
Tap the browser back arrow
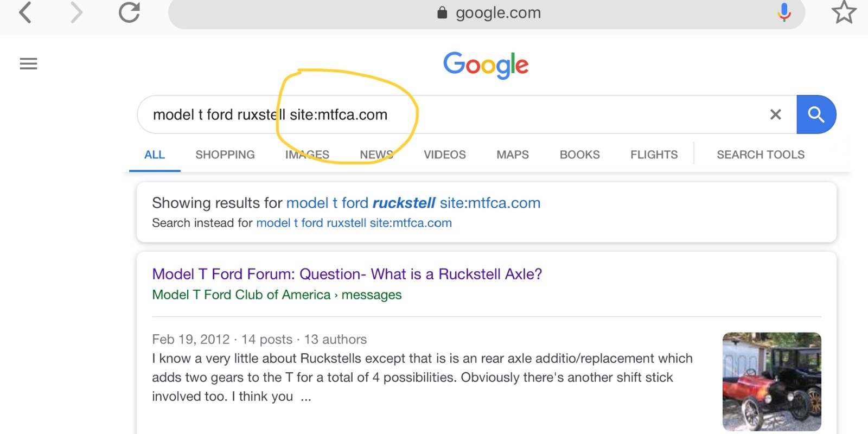point(25,12)
